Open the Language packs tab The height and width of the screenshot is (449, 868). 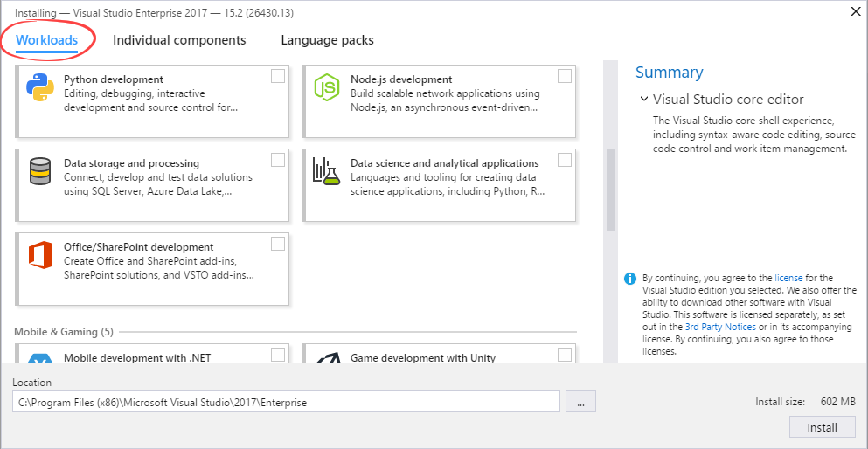[327, 40]
